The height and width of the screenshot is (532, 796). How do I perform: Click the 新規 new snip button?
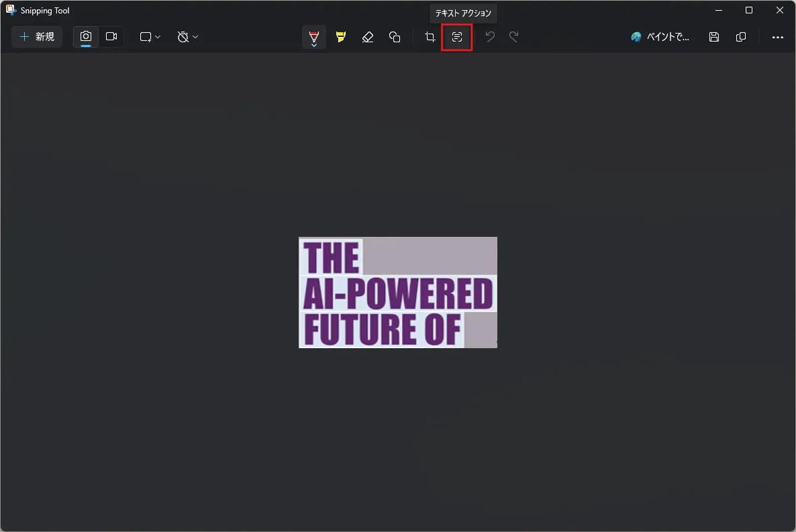click(37, 37)
